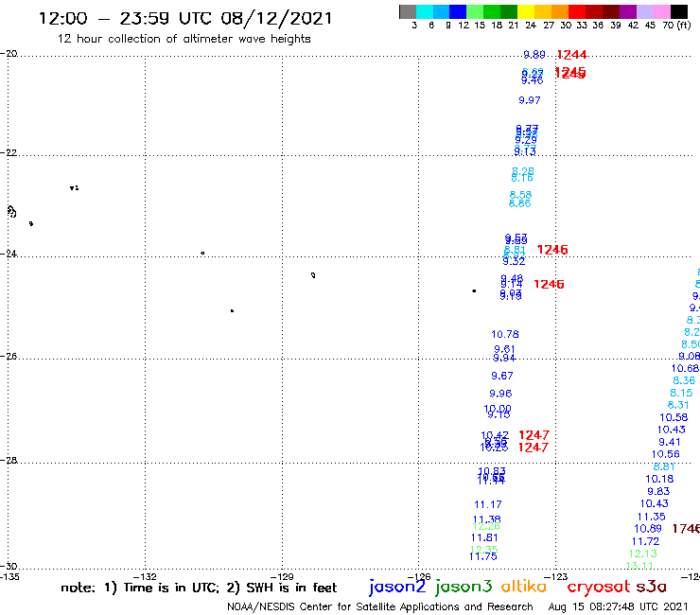Click the '70 (ft)' legend label
This screenshot has width=700, height=615.
tap(676, 26)
